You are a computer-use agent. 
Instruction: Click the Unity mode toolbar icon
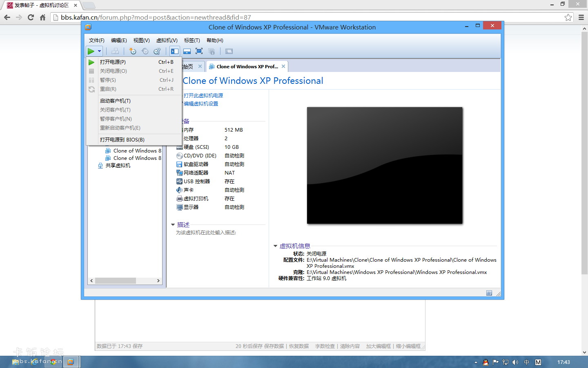pos(212,51)
